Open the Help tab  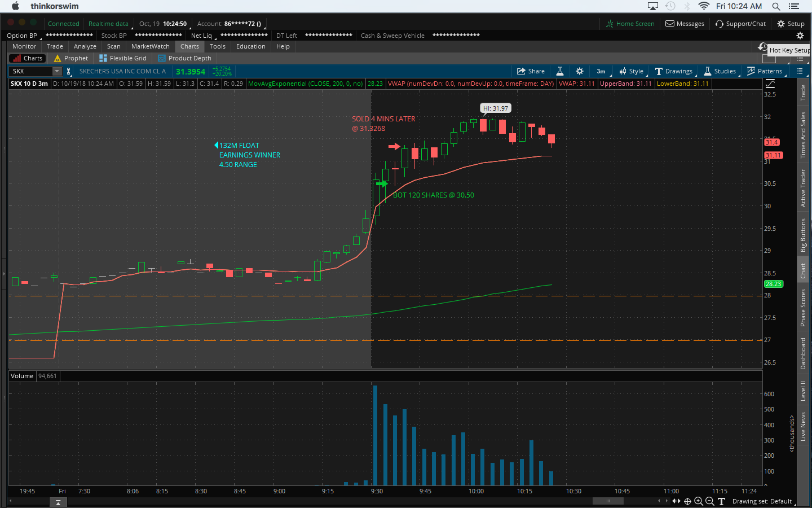click(x=283, y=46)
